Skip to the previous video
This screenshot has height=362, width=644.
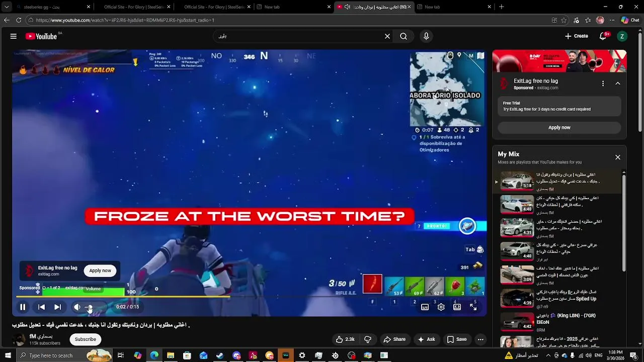point(42,307)
